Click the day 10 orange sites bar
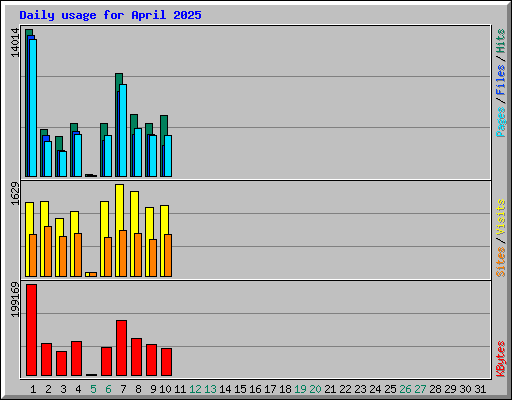512x400 pixels. tap(168, 256)
